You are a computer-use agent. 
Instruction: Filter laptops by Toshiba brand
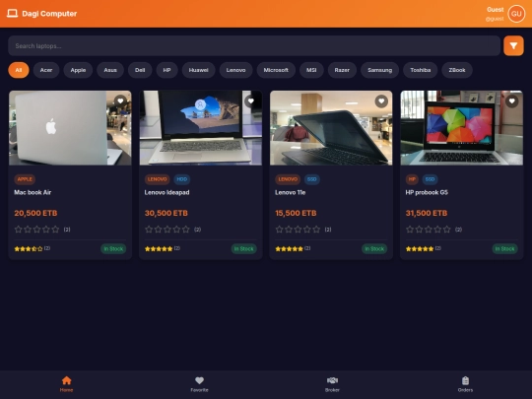click(421, 70)
